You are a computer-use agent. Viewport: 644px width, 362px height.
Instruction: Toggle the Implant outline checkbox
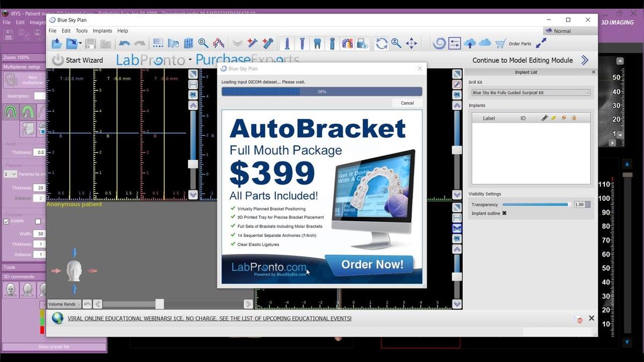click(504, 213)
